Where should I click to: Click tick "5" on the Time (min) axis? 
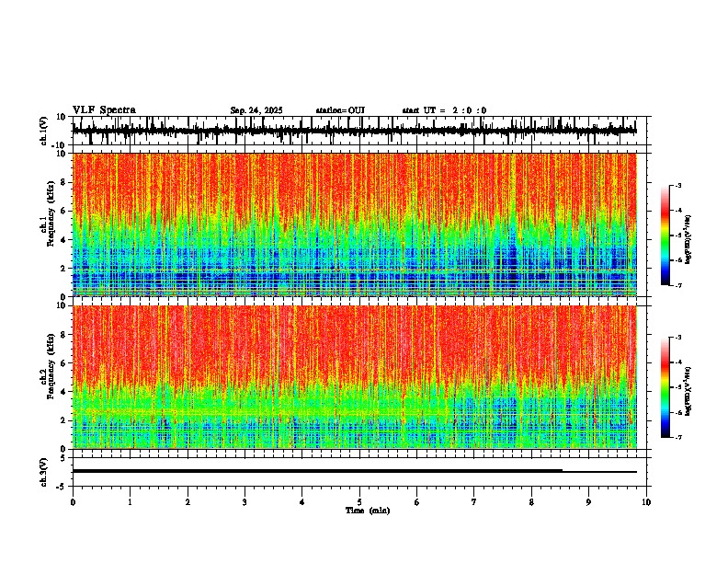click(x=359, y=502)
